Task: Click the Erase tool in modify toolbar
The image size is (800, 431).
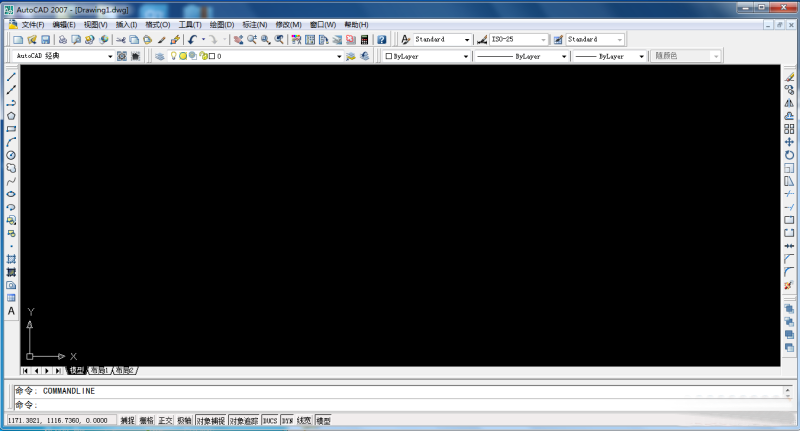Action: point(789,77)
